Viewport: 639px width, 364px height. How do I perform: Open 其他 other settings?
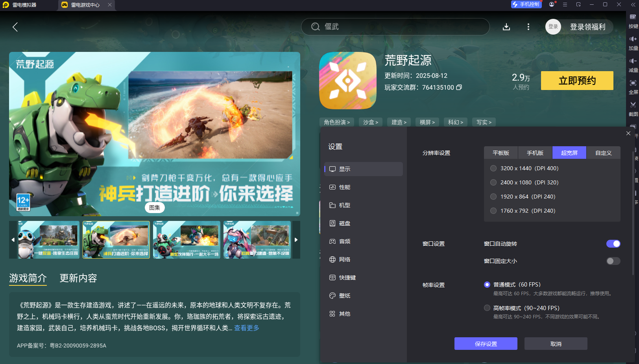pyautogui.click(x=364, y=314)
